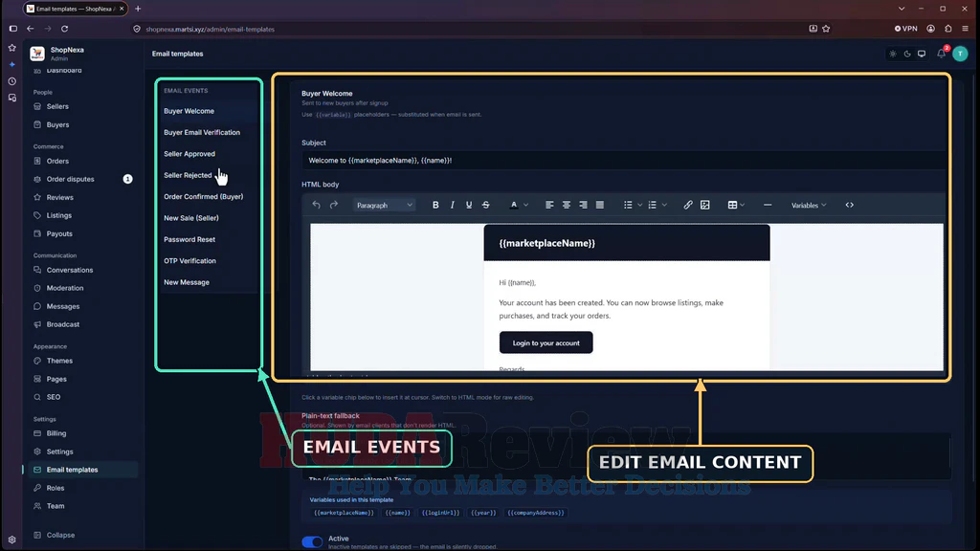Select the Seller Rejected email event
The width and height of the screenshot is (980, 551).
[188, 175]
